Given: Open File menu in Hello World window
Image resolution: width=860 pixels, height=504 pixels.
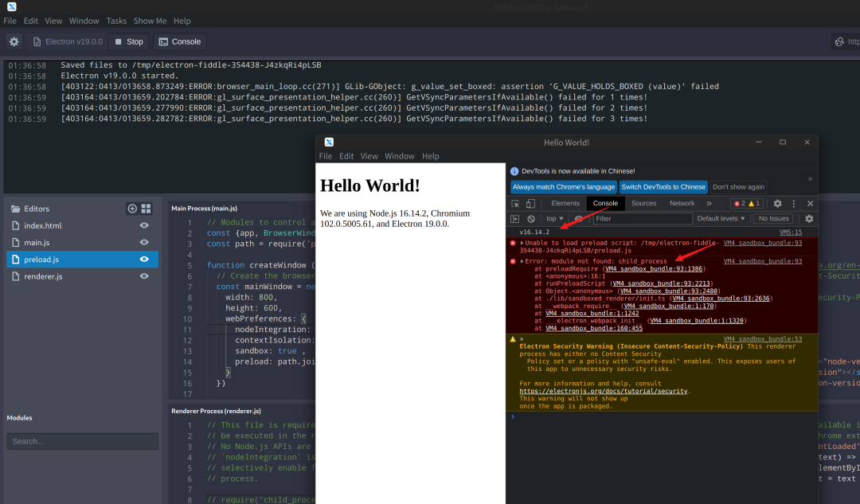Looking at the screenshot, I should pos(325,156).
